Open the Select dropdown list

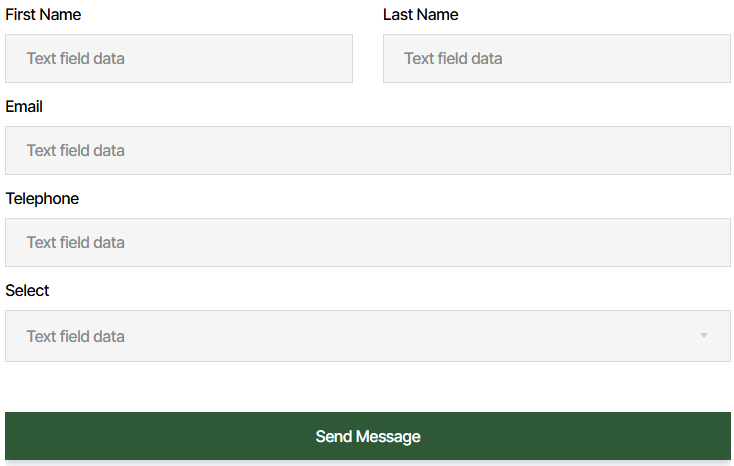pos(367,336)
